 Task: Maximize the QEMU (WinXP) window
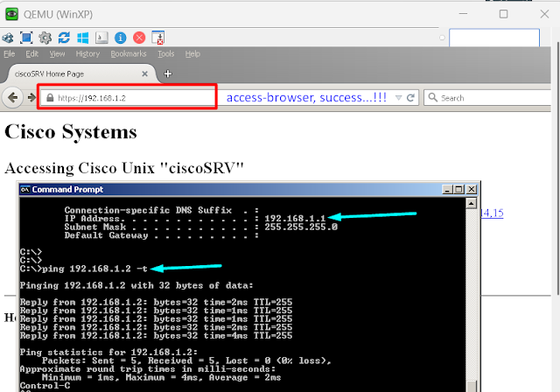(x=504, y=14)
